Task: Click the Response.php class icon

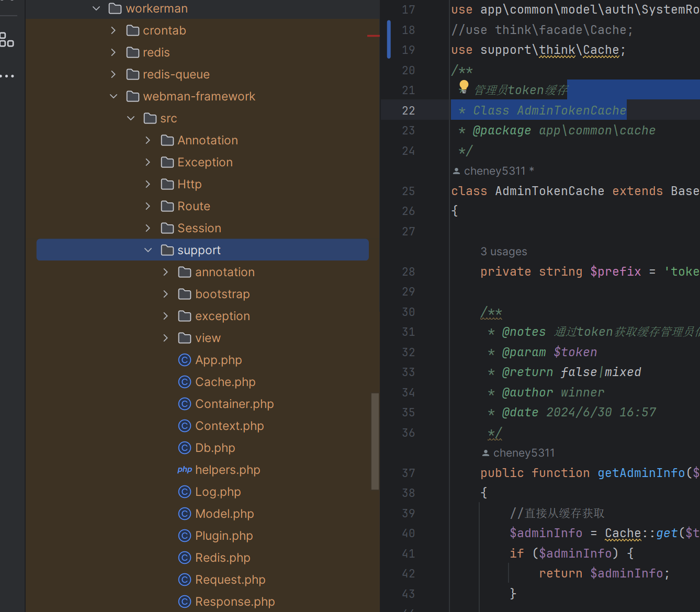Action: click(184, 602)
